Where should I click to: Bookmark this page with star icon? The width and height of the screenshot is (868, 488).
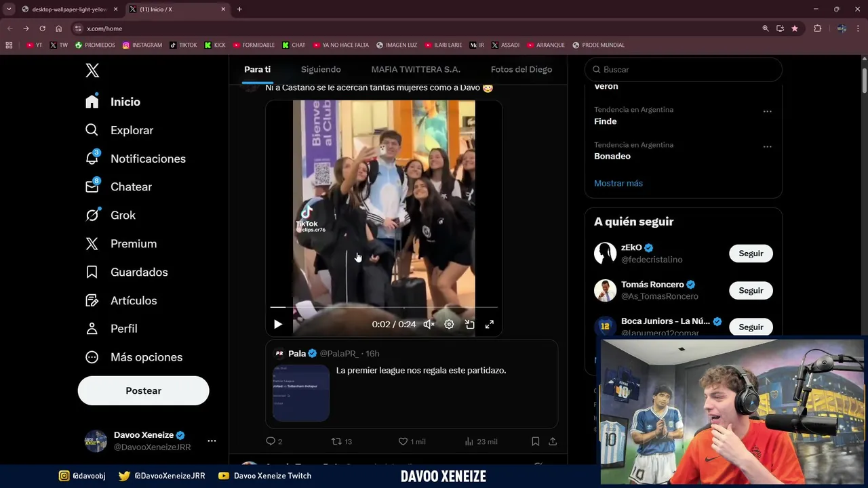(x=795, y=28)
